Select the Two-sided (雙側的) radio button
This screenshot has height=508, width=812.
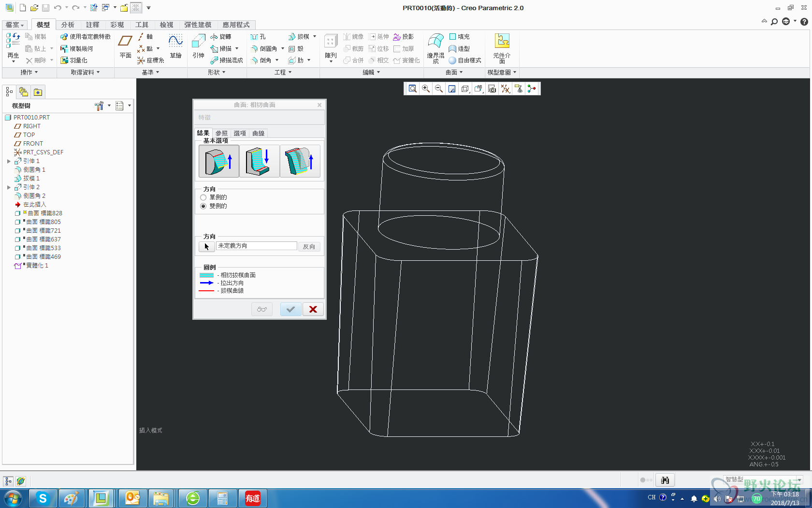[x=203, y=206]
